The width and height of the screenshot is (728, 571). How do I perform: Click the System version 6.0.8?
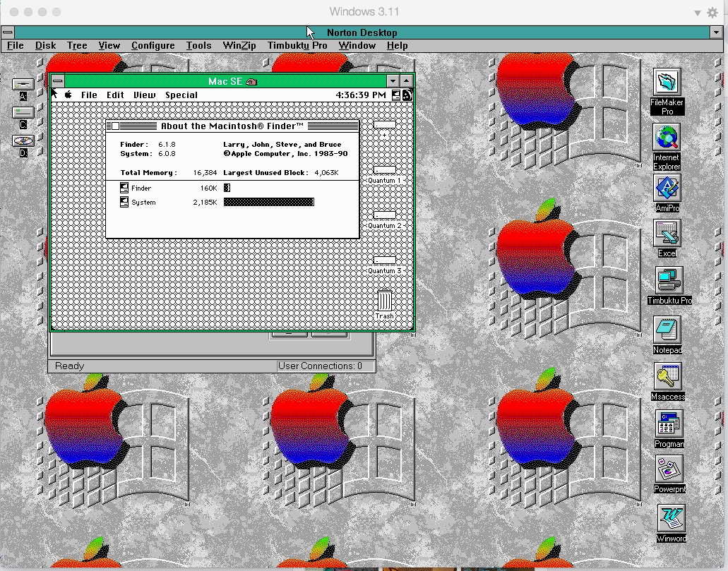point(167,154)
